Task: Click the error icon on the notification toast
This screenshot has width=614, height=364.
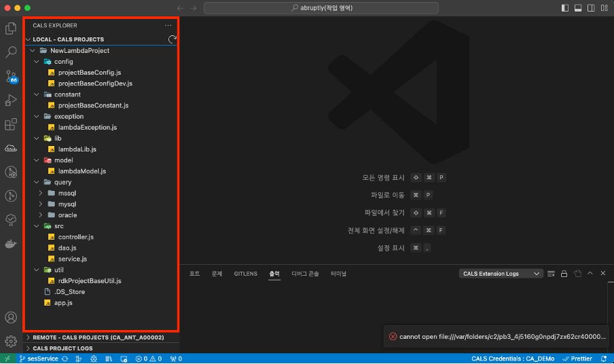Action: pyautogui.click(x=393, y=337)
